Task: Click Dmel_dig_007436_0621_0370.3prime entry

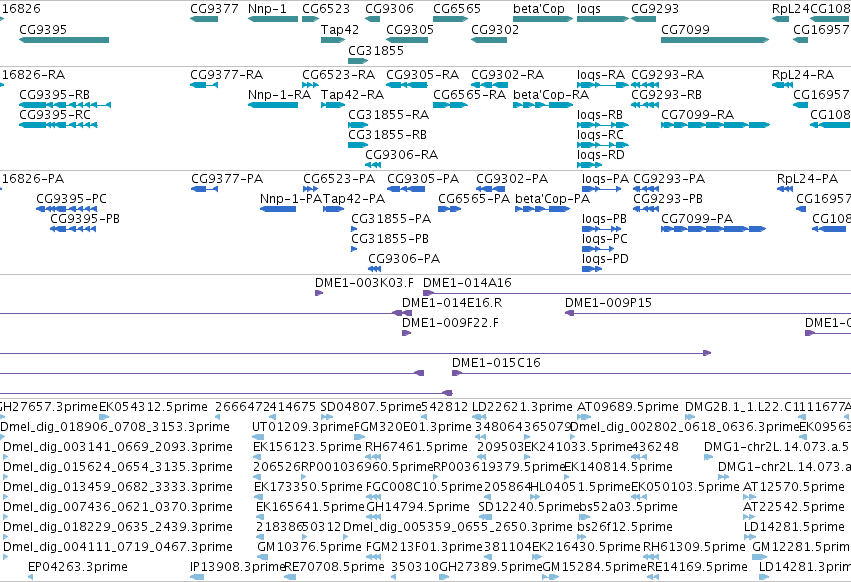Action: [x=118, y=507]
